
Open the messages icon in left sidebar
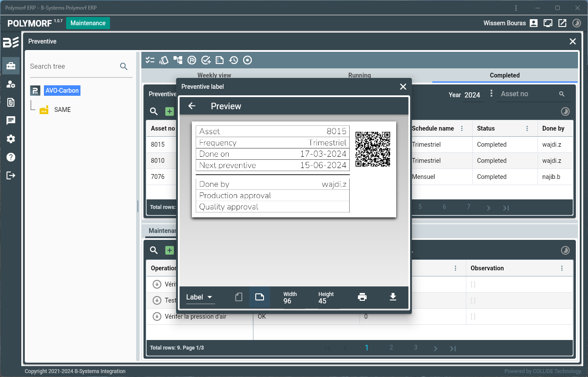coord(11,121)
